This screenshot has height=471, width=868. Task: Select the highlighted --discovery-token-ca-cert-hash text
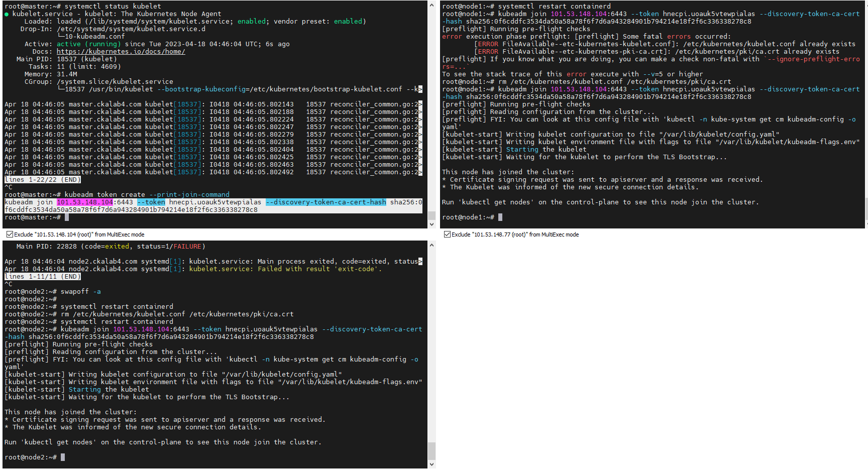coord(326,202)
